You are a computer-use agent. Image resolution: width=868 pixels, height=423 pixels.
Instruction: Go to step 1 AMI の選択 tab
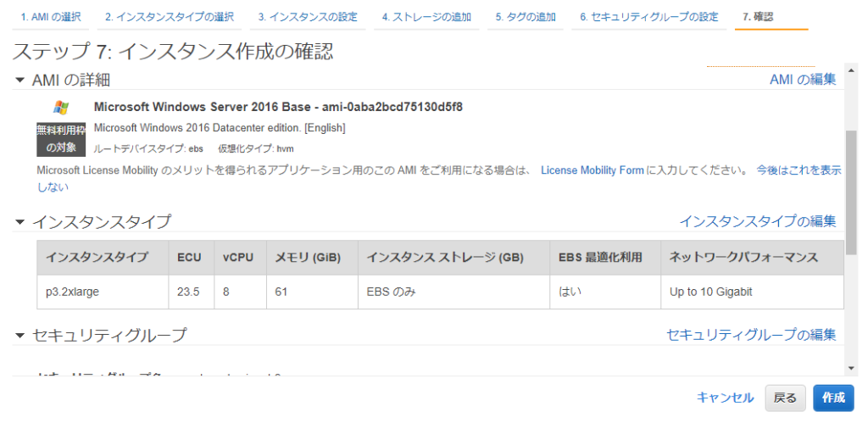pyautogui.click(x=50, y=17)
